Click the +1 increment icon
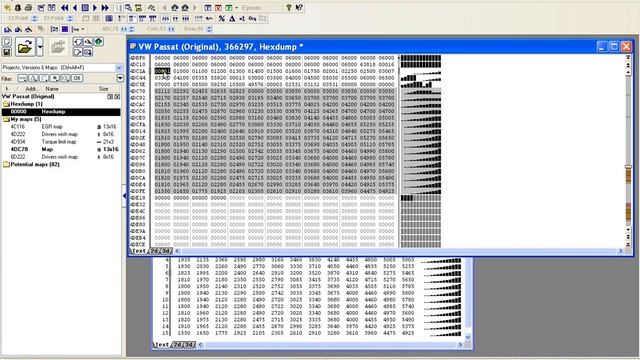This screenshot has width=640, height=360. tap(242, 18)
